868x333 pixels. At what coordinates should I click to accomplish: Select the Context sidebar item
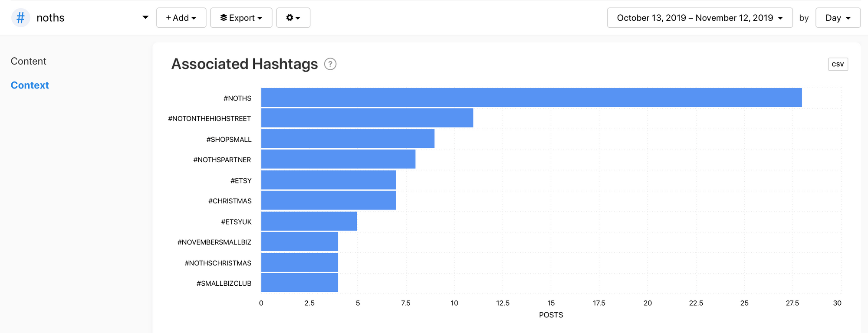tap(30, 85)
